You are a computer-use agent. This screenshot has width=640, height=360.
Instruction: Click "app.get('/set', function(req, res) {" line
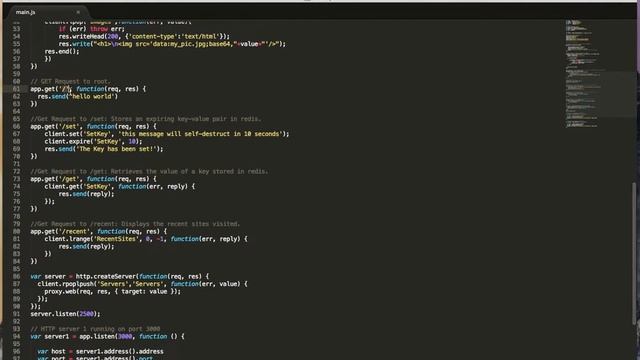(93, 127)
